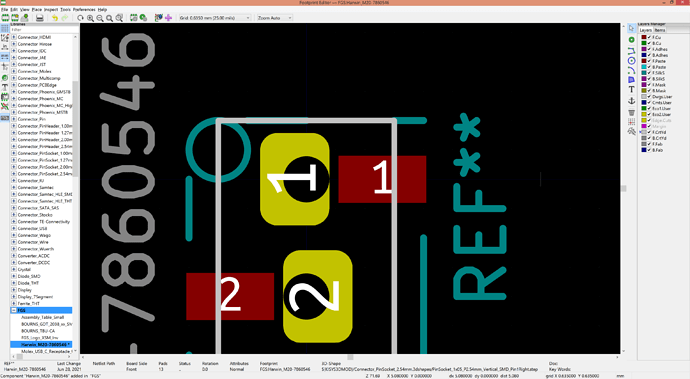Screen dimensions: 690x379
Task: Click the Zoom In magnifier icon
Action: coord(90,18)
